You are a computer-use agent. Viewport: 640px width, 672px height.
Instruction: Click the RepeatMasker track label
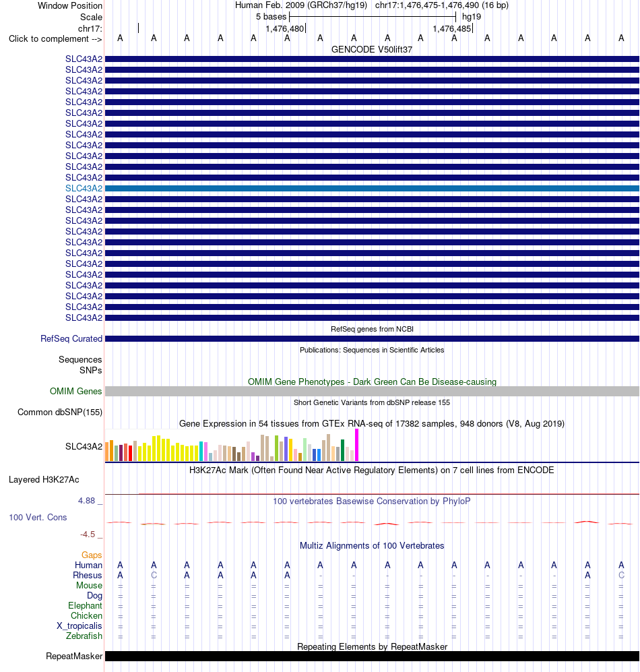(x=74, y=656)
